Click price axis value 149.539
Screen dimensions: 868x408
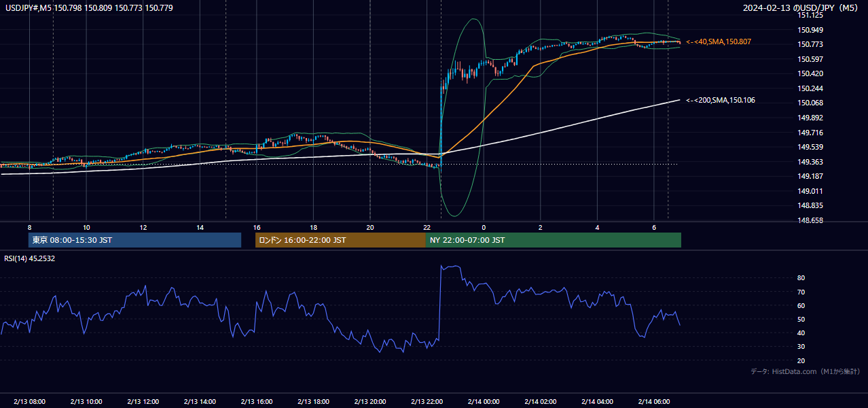tap(810, 147)
